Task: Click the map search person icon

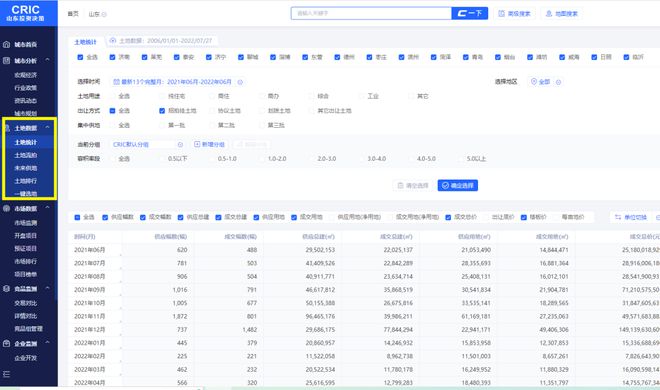Action: click(548, 13)
